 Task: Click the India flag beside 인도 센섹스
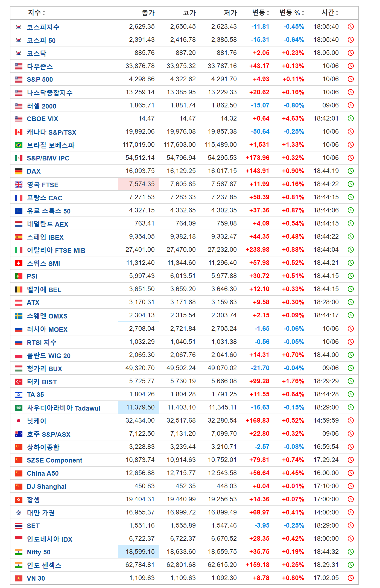[19, 565]
